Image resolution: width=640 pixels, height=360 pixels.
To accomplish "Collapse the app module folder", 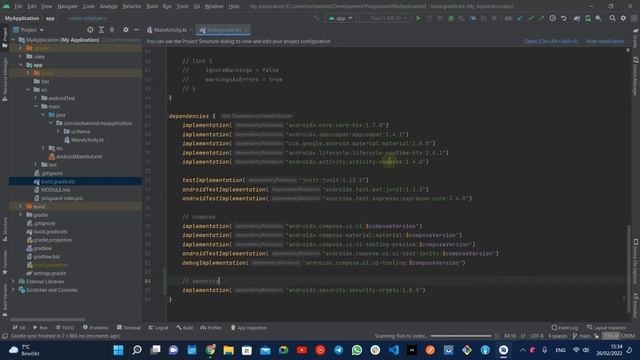I will click(21, 65).
